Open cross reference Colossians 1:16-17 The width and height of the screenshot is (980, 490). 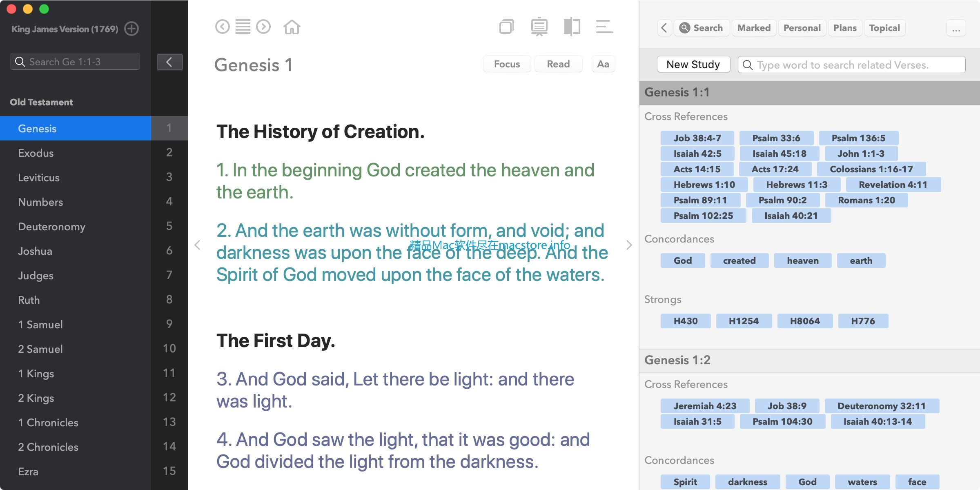(x=871, y=169)
